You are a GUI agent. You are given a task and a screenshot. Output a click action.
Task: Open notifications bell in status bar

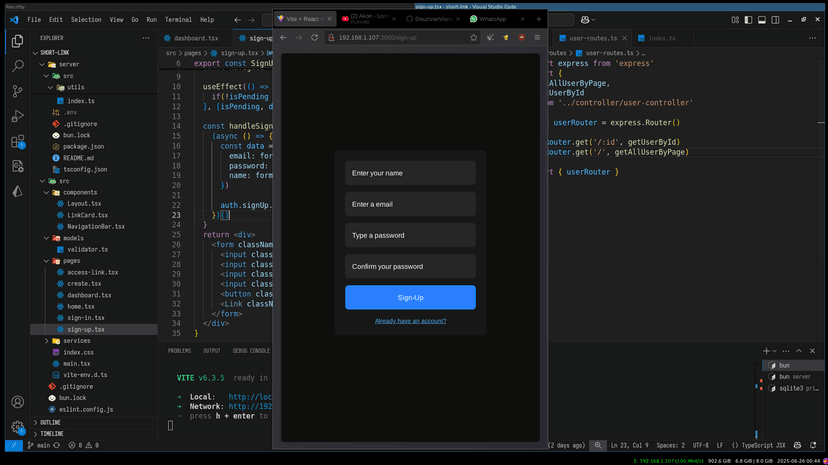pyautogui.click(x=813, y=445)
